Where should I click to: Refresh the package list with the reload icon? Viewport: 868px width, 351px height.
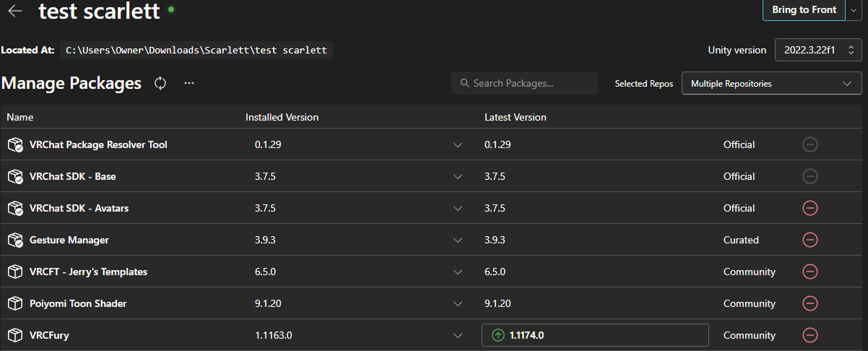160,83
